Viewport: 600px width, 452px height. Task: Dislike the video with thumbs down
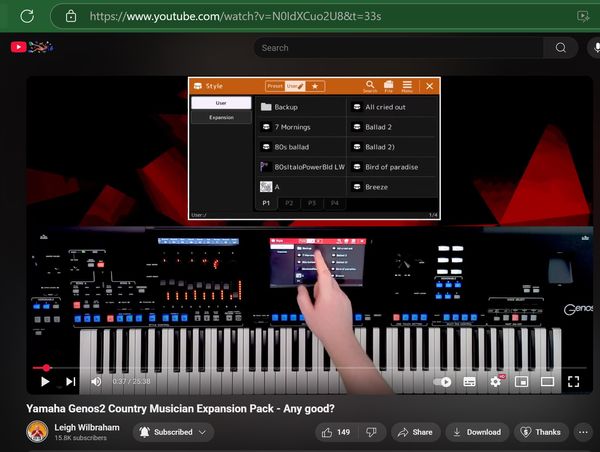pyautogui.click(x=371, y=432)
